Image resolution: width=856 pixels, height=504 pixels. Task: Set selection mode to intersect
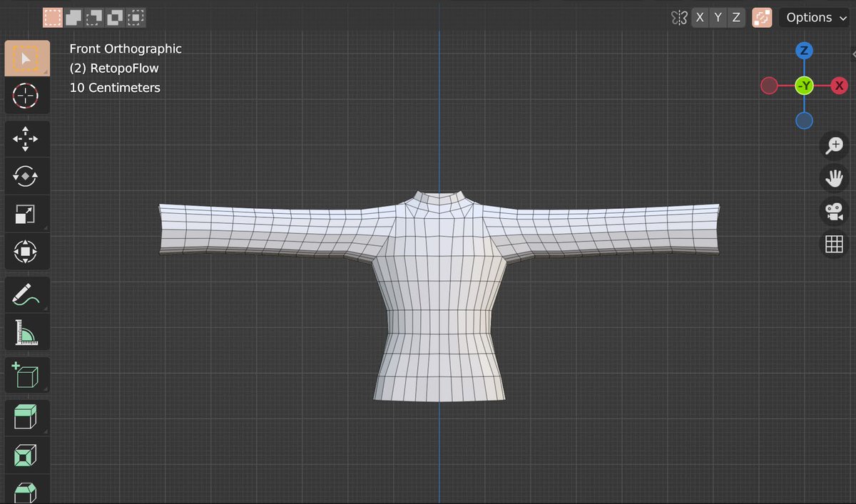tap(136, 17)
